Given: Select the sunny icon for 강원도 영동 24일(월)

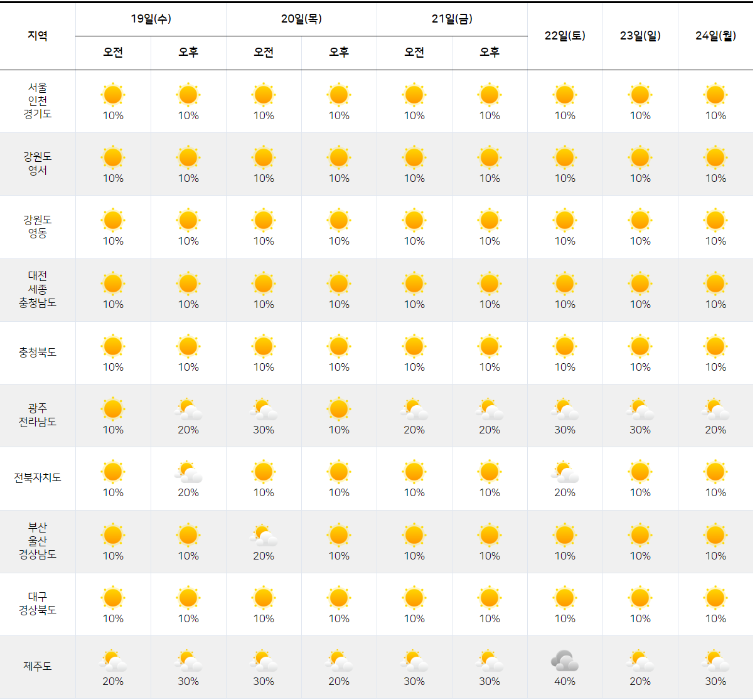Looking at the screenshot, I should pos(715,220).
